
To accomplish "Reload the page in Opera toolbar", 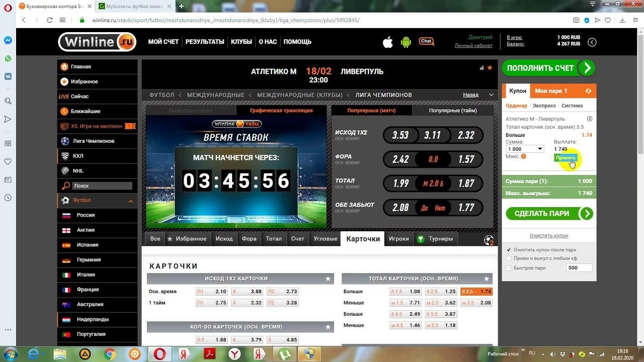I will [50, 20].
